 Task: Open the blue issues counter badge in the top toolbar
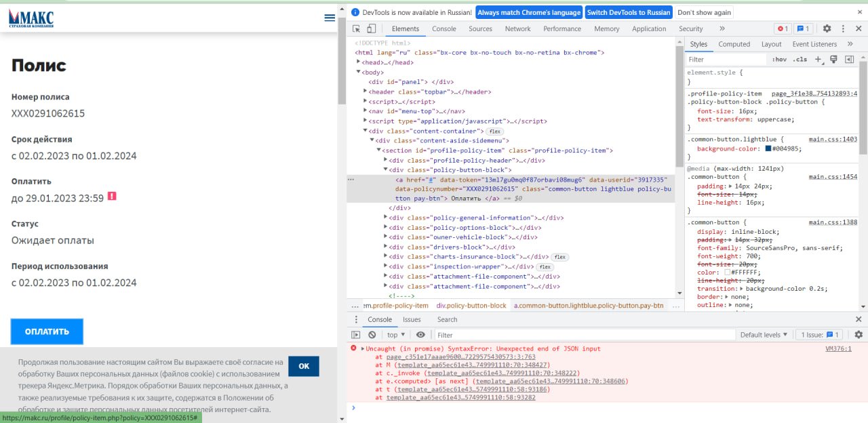click(804, 28)
